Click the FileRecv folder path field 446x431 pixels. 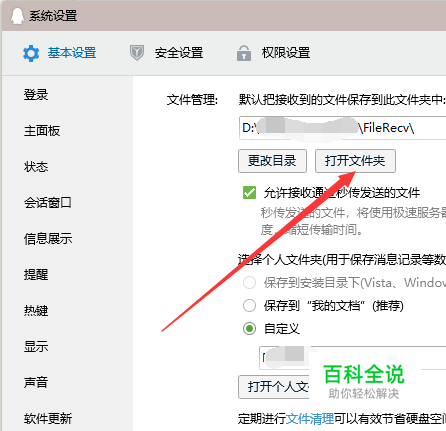tap(342, 128)
